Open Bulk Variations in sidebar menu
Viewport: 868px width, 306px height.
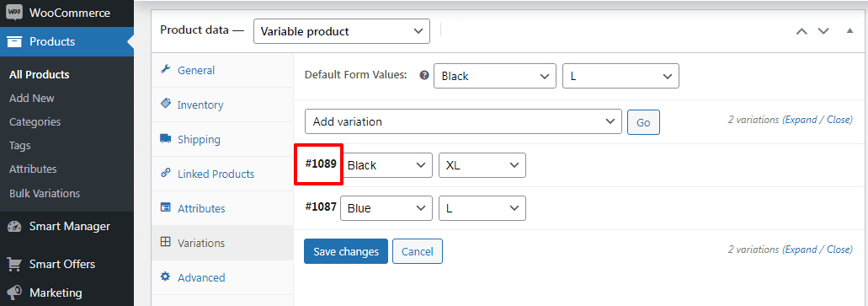45,194
